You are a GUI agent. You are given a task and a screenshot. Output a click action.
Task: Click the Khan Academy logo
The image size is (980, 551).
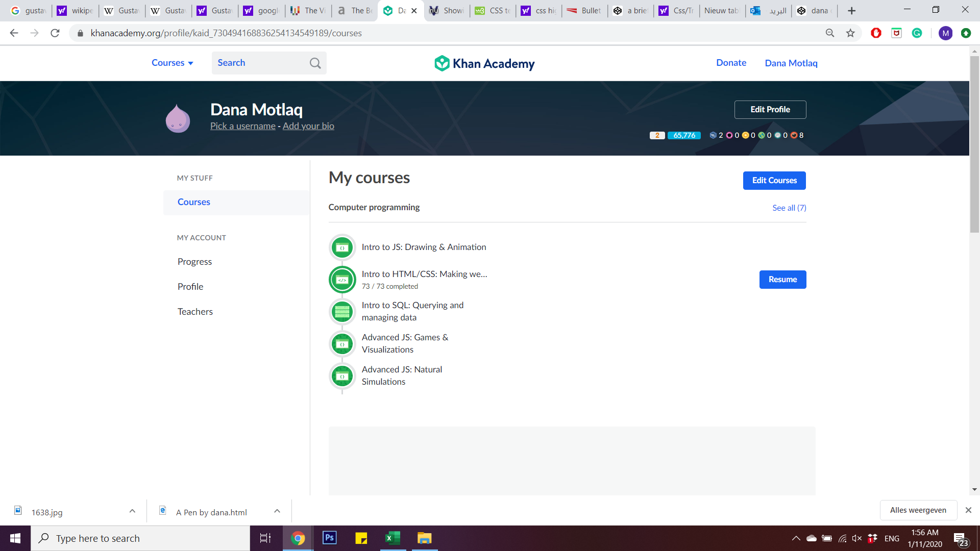484,63
